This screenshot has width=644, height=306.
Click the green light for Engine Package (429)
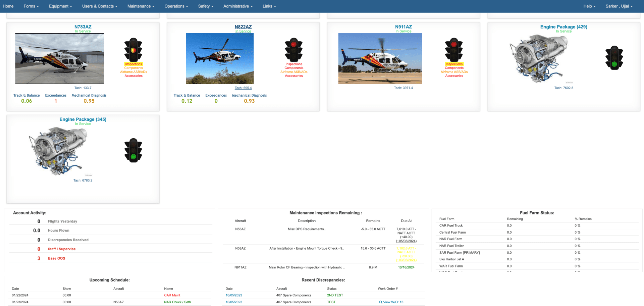tap(614, 64)
